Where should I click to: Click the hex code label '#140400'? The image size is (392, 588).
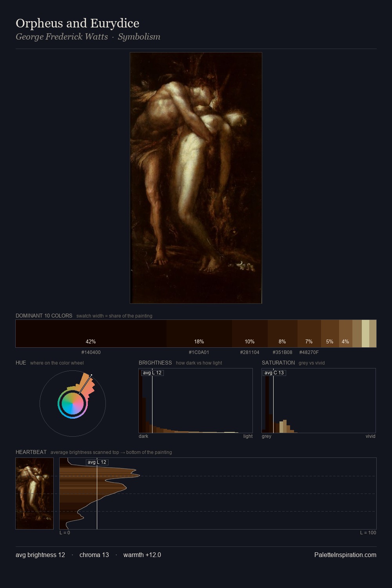[x=91, y=352]
